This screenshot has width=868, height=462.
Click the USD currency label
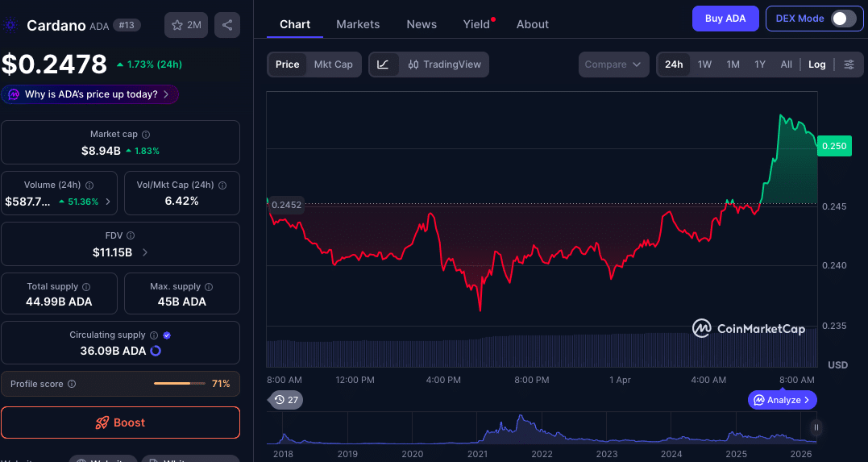(x=837, y=365)
